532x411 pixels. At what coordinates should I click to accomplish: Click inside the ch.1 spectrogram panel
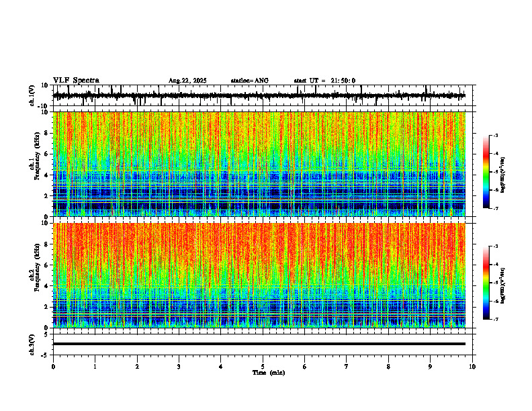point(259,164)
